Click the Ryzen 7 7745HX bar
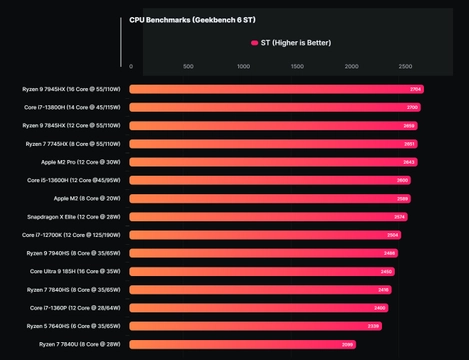The width and height of the screenshot is (469, 360). click(273, 144)
